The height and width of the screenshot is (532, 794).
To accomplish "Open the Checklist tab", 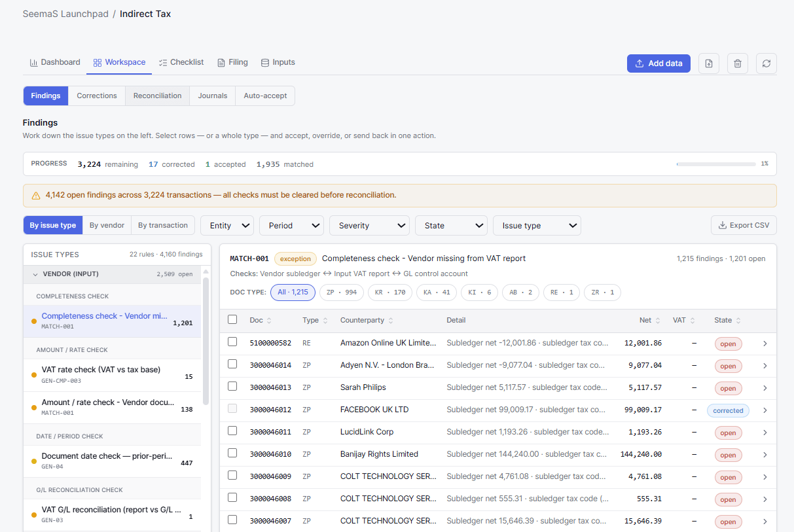I will [181, 62].
